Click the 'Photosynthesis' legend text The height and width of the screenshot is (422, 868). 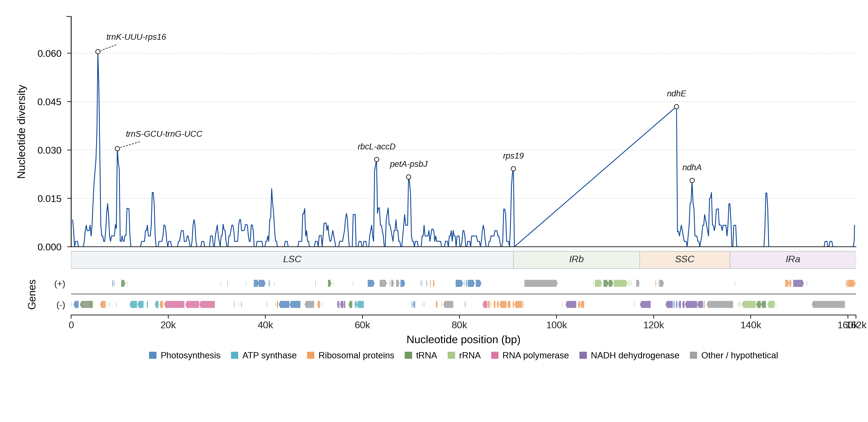[190, 356]
